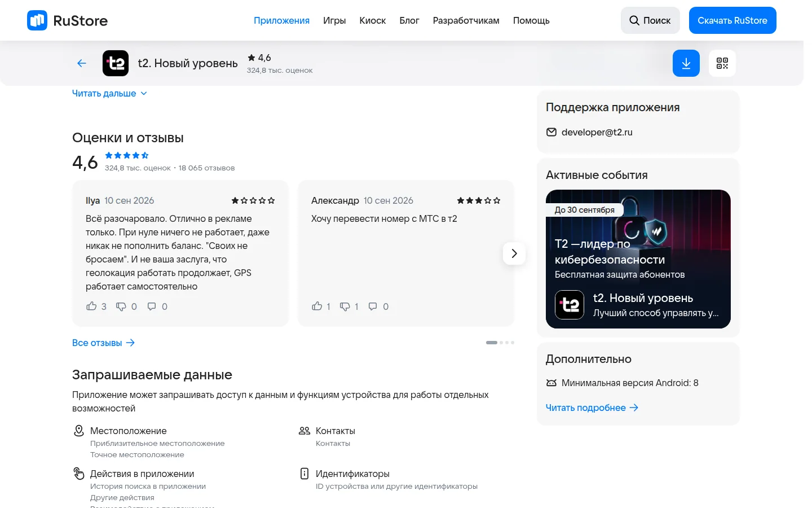Open the Помощь menu item

click(531, 20)
